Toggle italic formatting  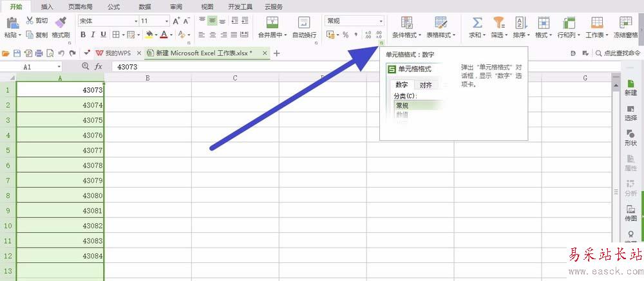(93, 35)
